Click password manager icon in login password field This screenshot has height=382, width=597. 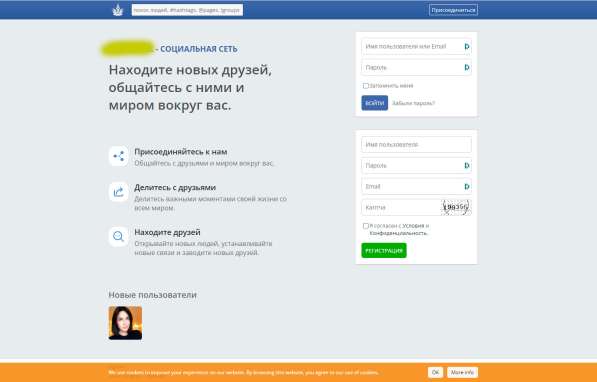[467, 67]
